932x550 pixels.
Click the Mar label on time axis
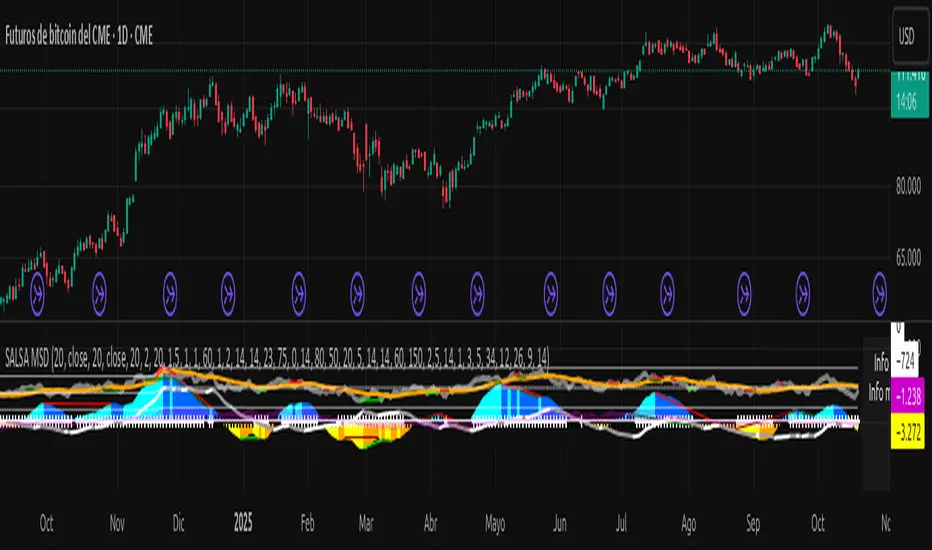pyautogui.click(x=366, y=523)
